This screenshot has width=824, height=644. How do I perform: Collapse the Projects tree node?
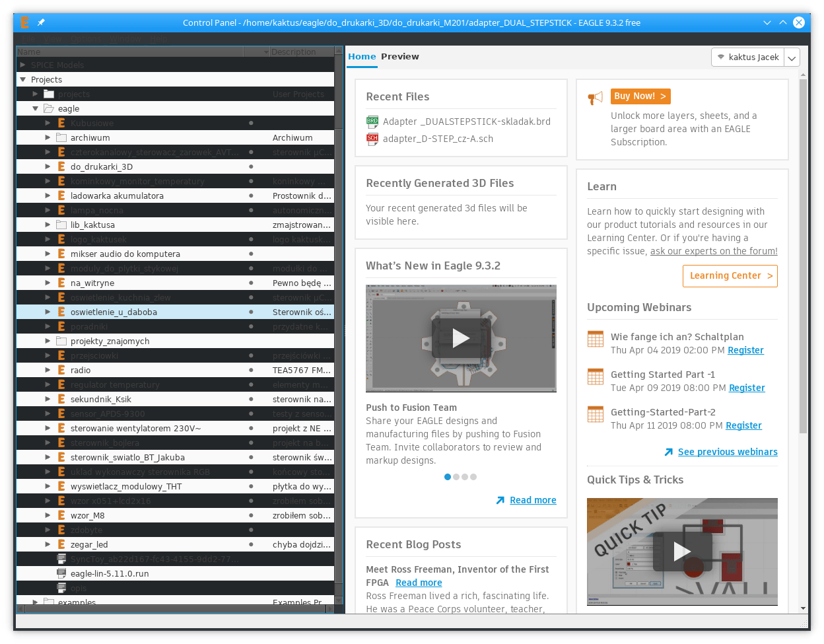coord(23,80)
